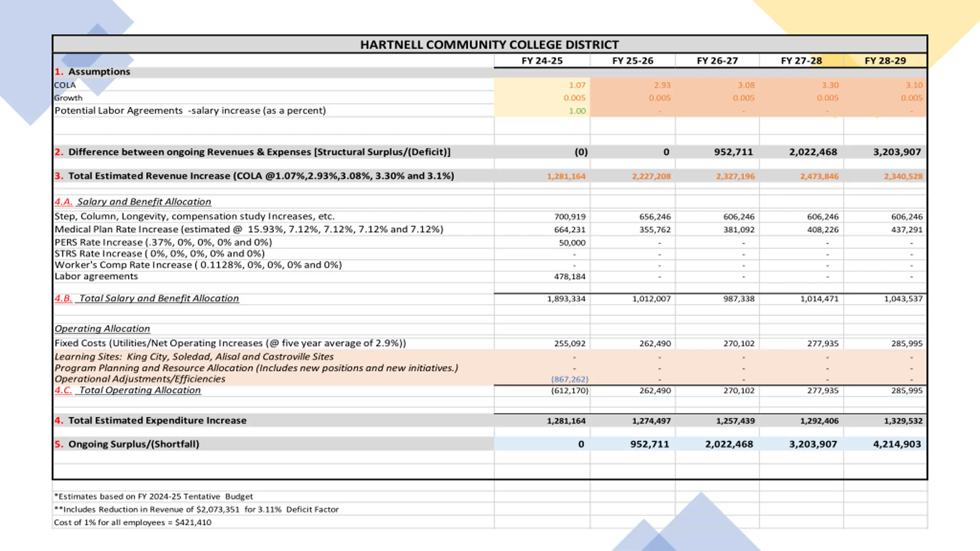Click the 4.C. Total Operating Allocation link
The height and width of the screenshot is (551, 980).
click(x=127, y=390)
